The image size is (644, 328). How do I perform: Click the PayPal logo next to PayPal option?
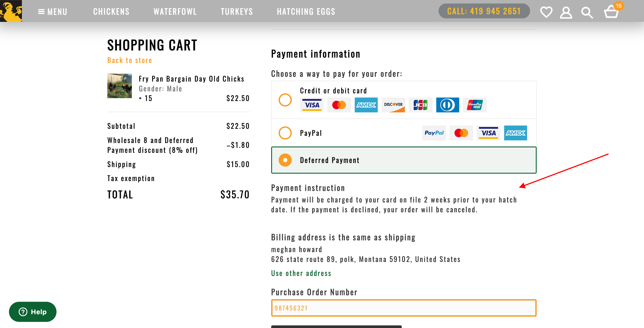coord(434,133)
